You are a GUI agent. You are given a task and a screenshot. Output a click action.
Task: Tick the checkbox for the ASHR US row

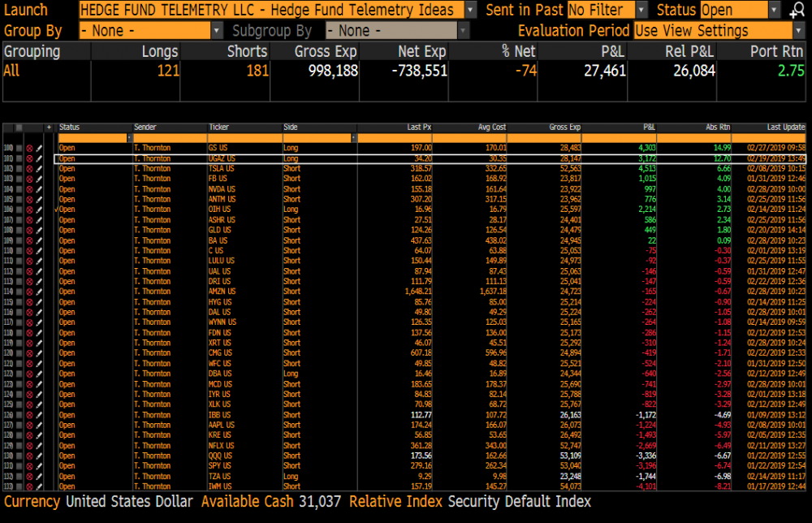[19, 220]
